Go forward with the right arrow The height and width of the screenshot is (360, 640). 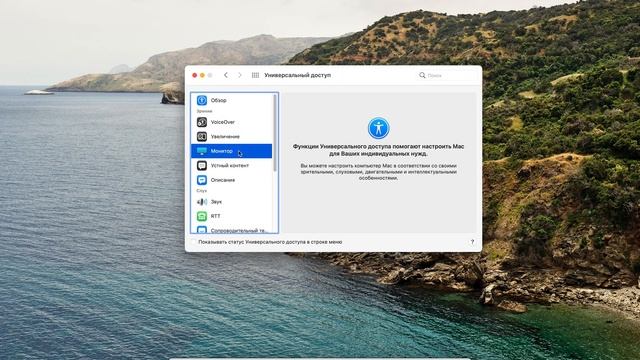[240, 75]
